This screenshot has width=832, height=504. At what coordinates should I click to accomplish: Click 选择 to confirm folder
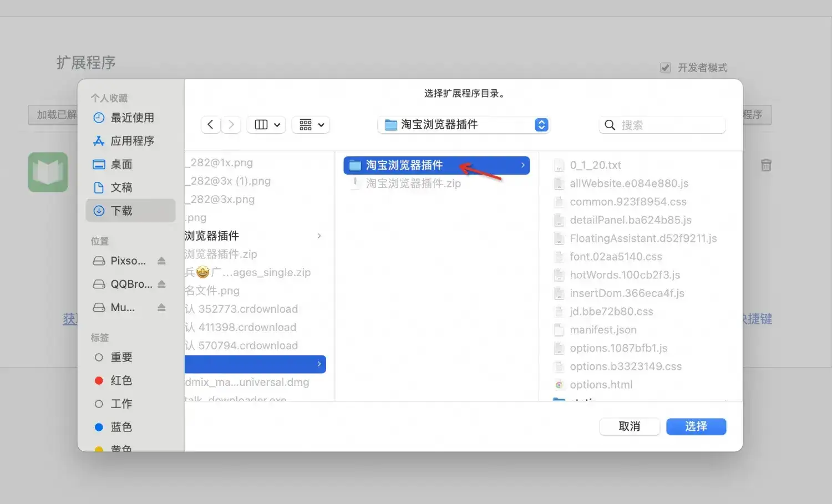[696, 426]
